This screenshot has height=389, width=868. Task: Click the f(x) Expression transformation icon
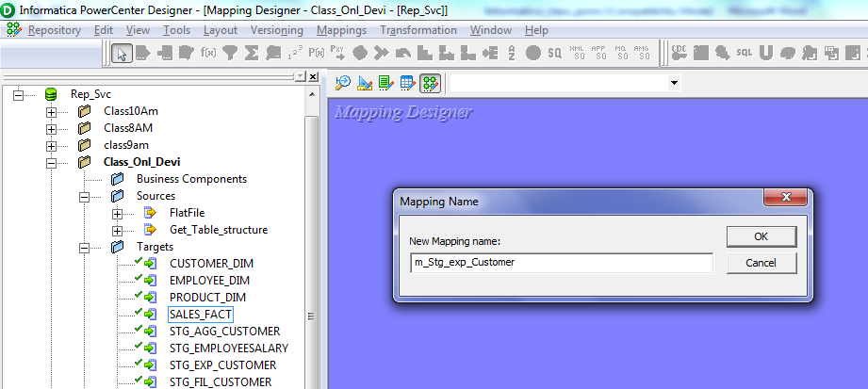(x=208, y=53)
